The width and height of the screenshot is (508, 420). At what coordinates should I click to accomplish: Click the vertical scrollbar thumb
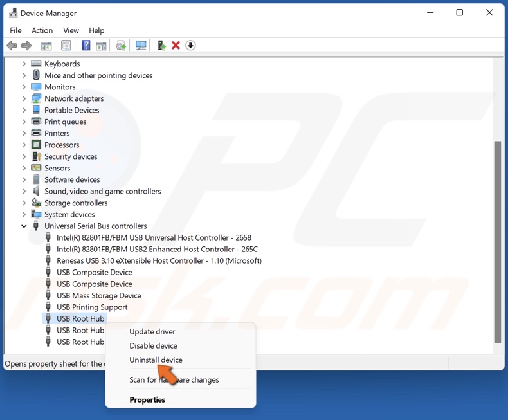[x=498, y=242]
